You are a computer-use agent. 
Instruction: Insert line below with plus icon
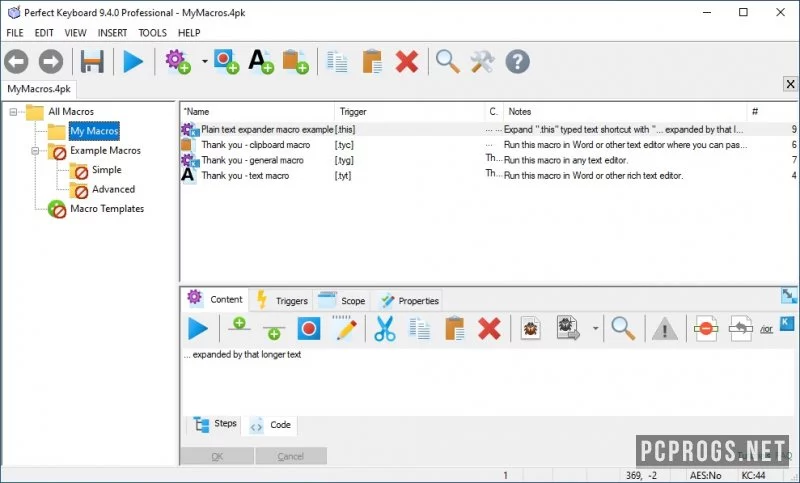[x=273, y=331]
